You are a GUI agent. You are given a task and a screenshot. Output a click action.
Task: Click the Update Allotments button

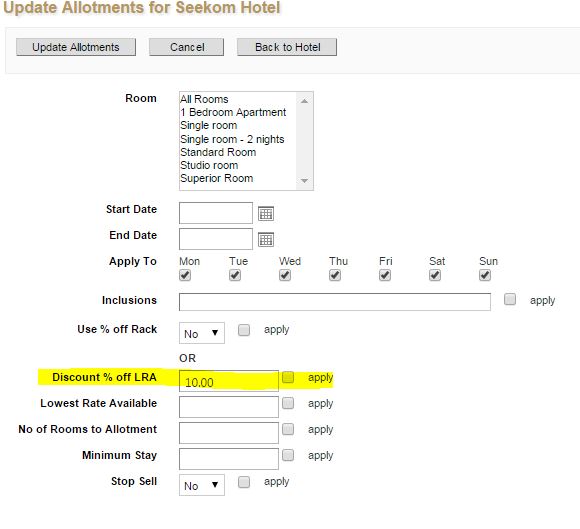click(x=76, y=47)
